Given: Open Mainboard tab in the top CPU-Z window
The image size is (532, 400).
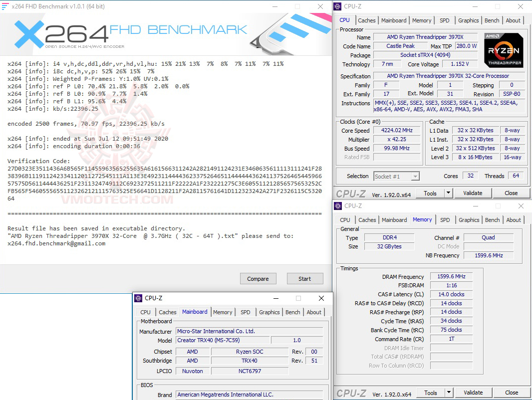Looking at the screenshot, I should pos(394,20).
